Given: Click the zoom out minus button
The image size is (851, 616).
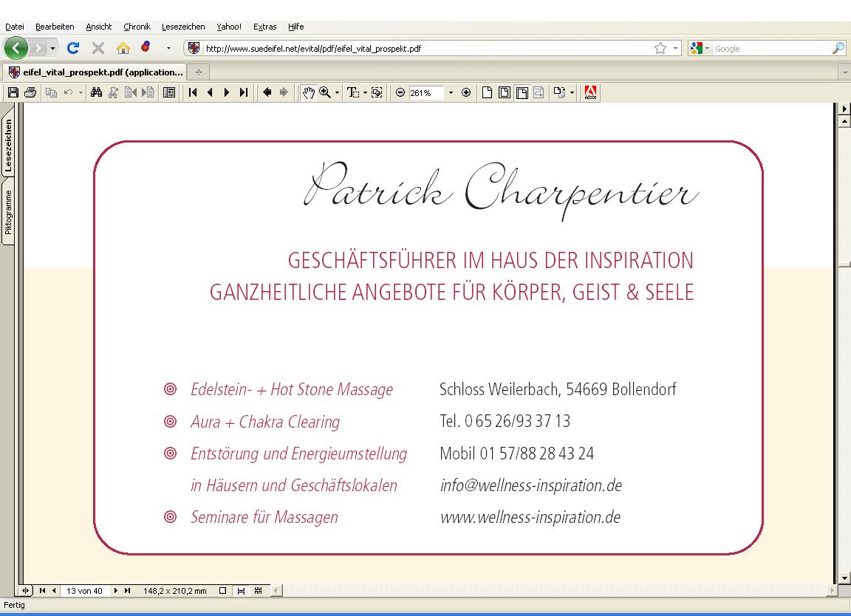Looking at the screenshot, I should tap(400, 92).
